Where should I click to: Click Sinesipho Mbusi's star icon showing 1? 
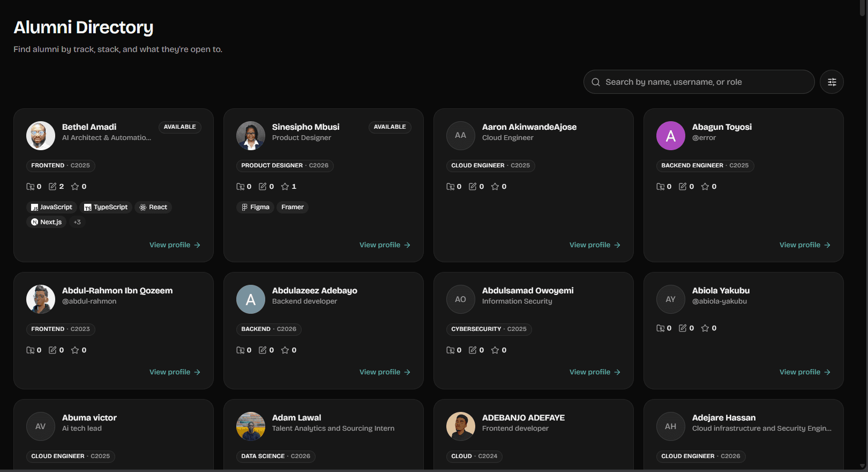tap(285, 187)
